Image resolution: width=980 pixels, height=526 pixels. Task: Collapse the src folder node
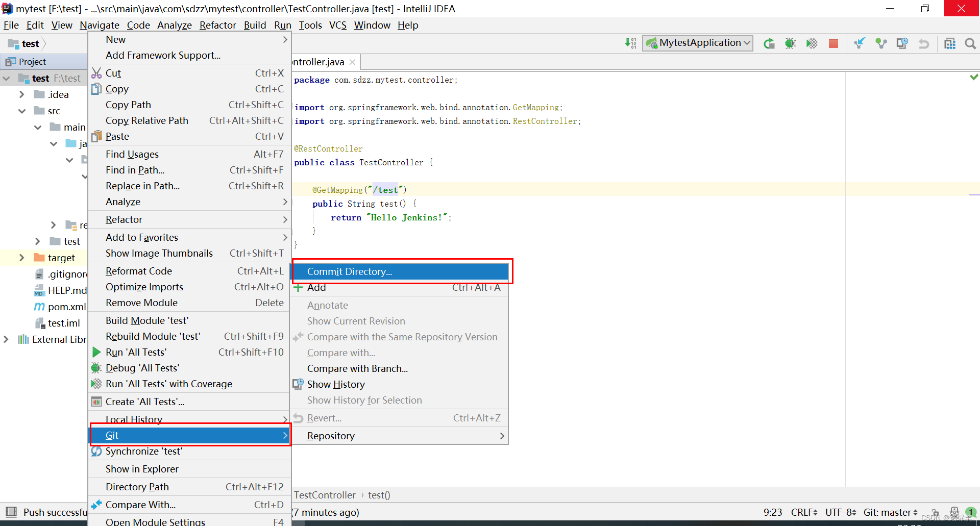[21, 111]
